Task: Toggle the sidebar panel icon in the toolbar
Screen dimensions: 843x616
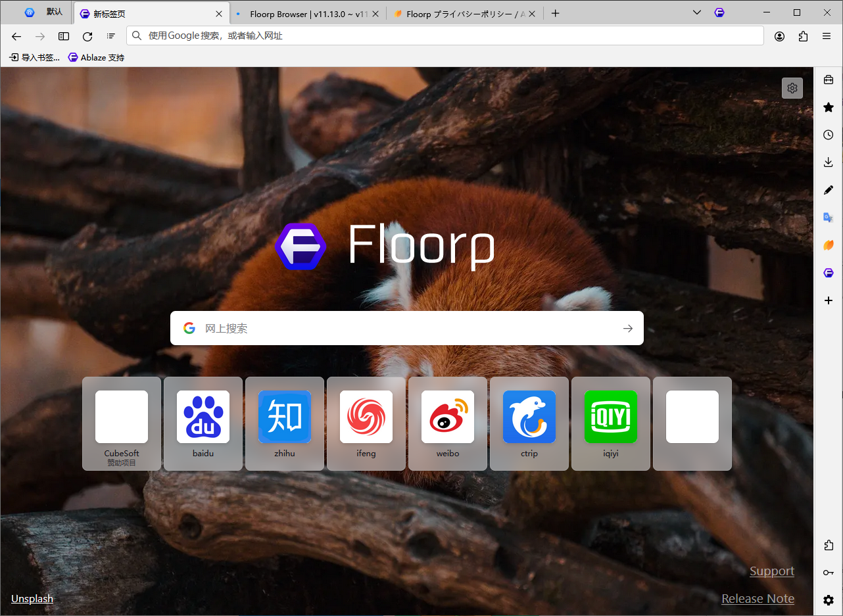Action: tap(64, 36)
